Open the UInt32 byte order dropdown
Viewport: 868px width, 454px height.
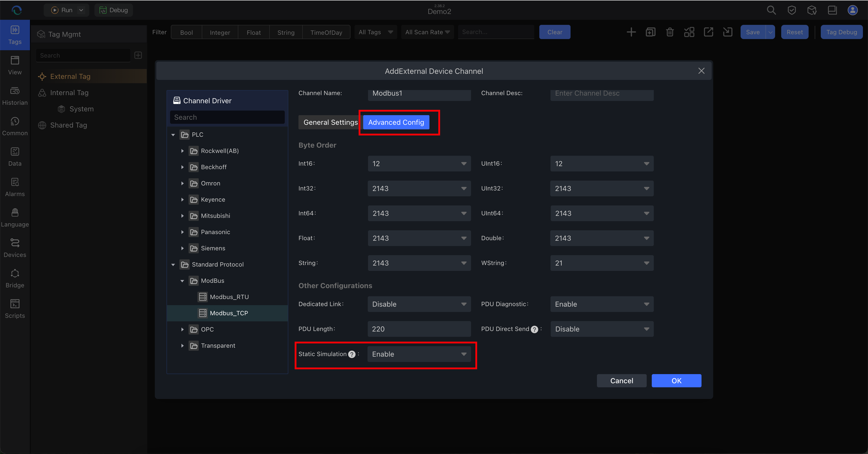(602, 189)
